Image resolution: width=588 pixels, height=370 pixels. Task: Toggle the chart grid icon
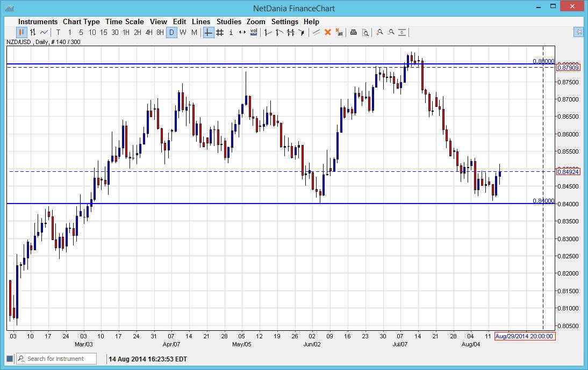(219, 32)
